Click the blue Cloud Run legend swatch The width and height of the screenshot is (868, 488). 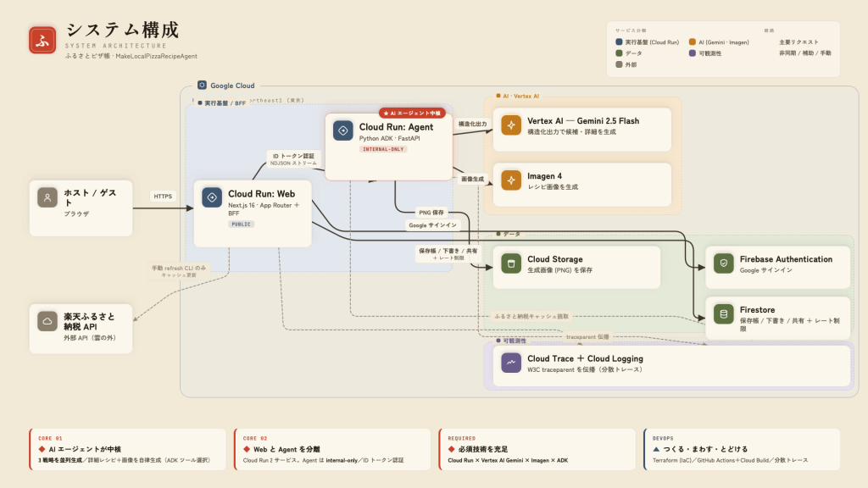coord(619,42)
